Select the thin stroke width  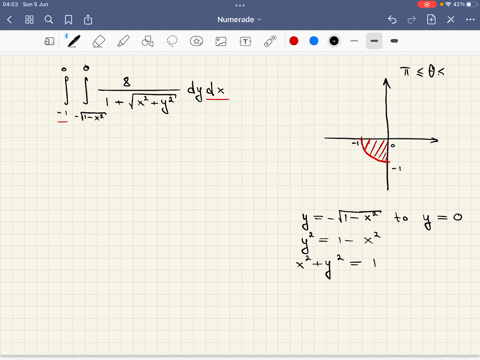pyautogui.click(x=354, y=41)
